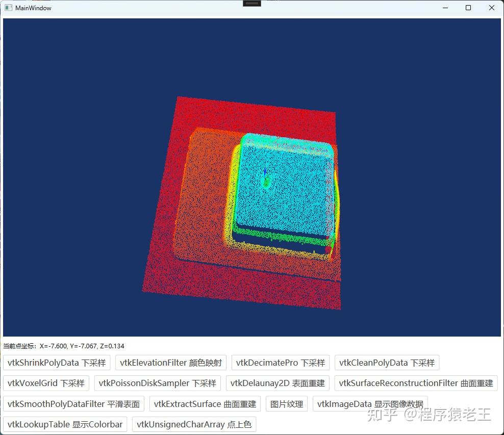Run the vtkVoxelGrid 下采样 button
The width and height of the screenshot is (504, 435).
(x=46, y=383)
